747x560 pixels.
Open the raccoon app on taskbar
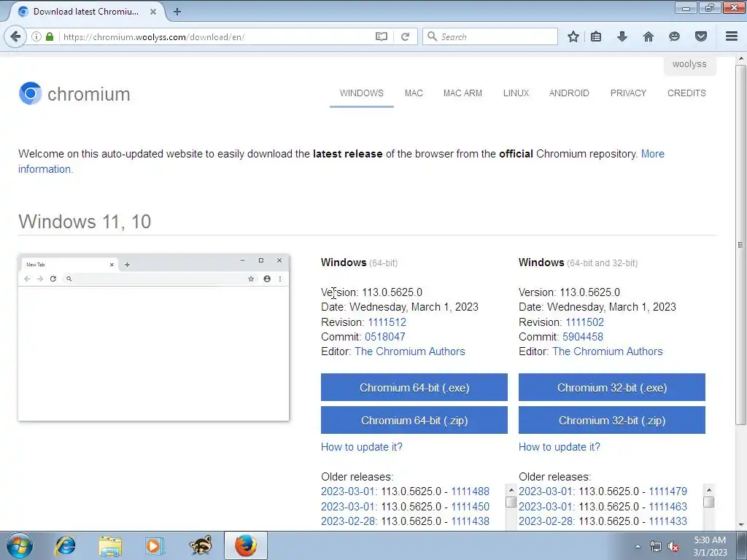(201, 545)
